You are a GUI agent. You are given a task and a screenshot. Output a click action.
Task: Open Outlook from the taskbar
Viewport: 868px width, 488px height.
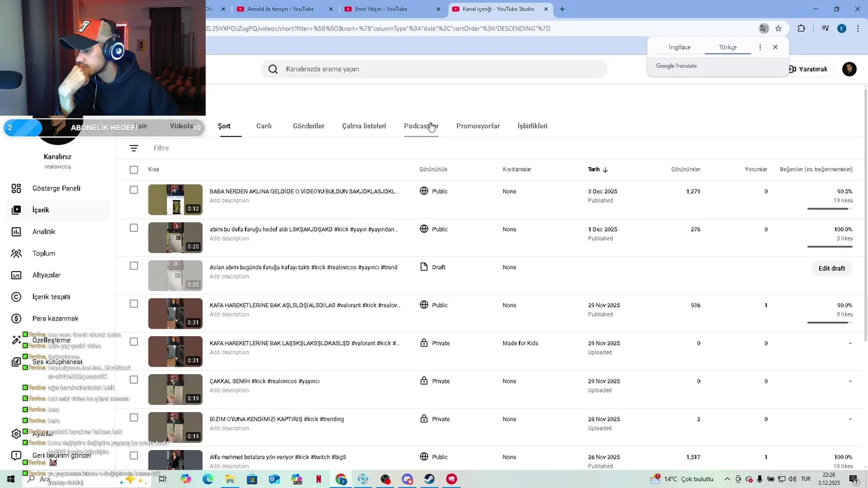(274, 479)
